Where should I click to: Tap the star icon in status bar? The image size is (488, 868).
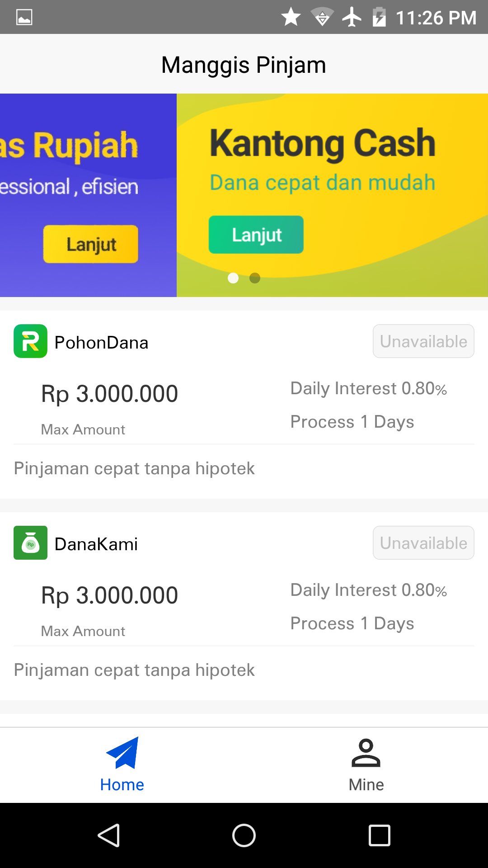point(291,17)
